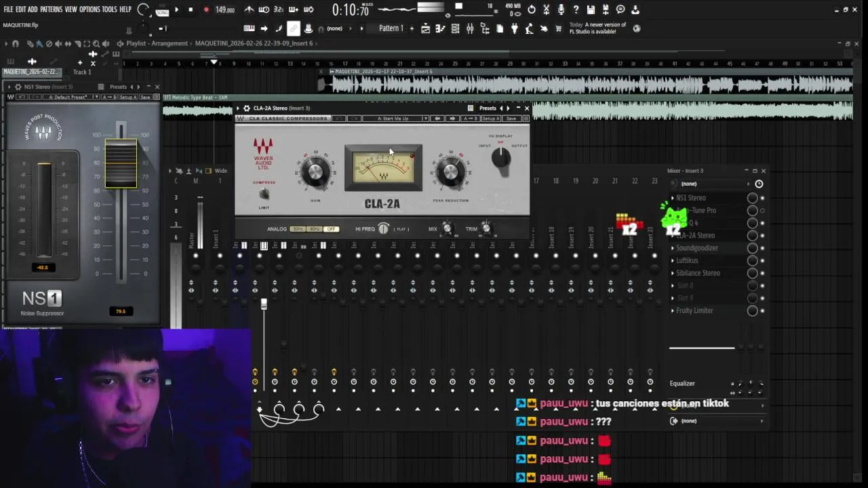Expand CLA-2A window menu arrow
This screenshot has width=868, height=488.
(238, 108)
